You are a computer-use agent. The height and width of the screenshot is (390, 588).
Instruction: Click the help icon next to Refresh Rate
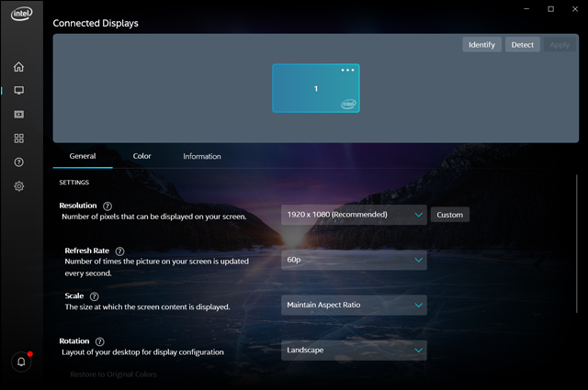119,251
